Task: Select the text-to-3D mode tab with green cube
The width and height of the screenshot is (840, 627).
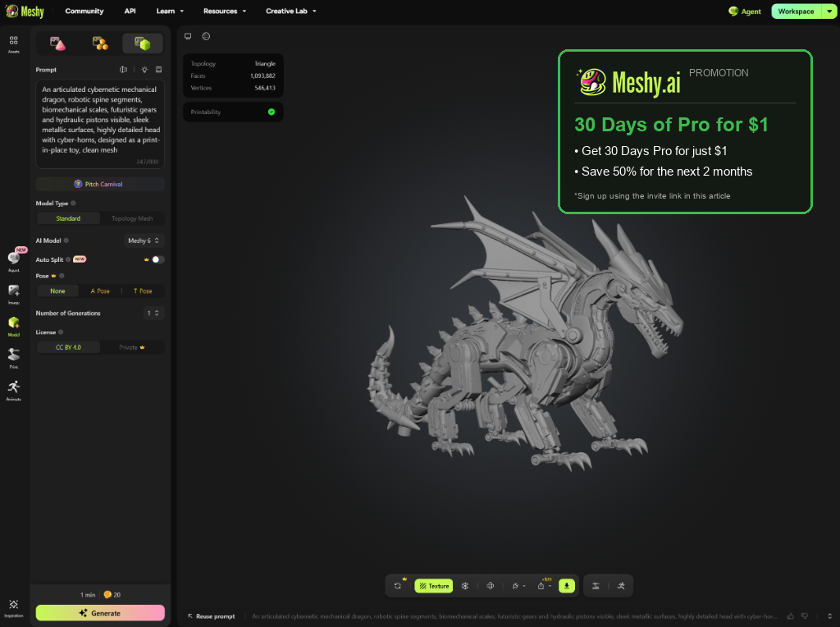Action: [x=143, y=43]
